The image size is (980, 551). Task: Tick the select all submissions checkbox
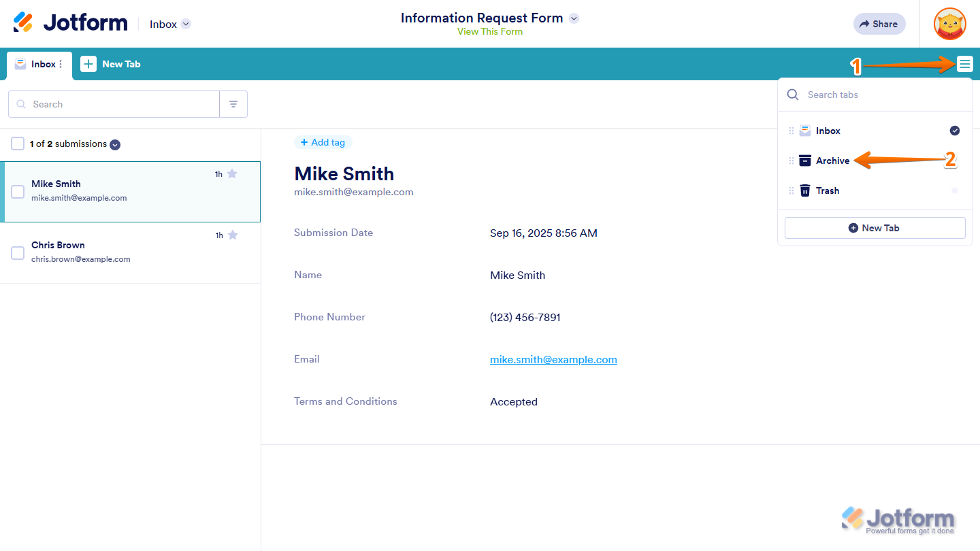point(18,144)
